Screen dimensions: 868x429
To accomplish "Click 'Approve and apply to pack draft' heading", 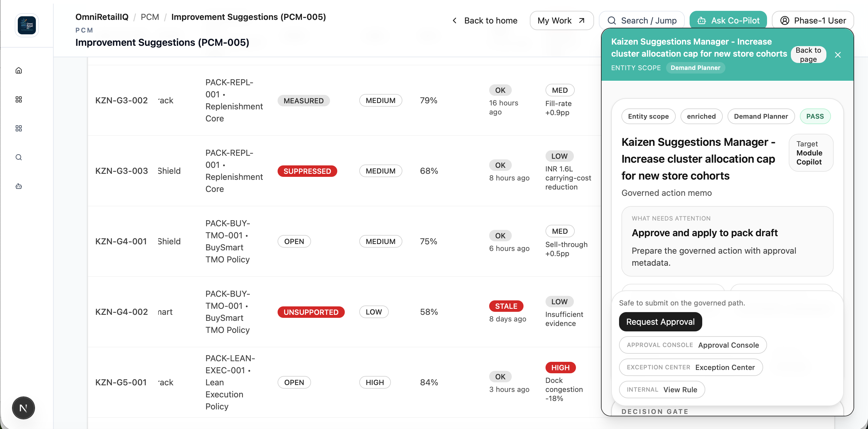I will coord(704,233).
